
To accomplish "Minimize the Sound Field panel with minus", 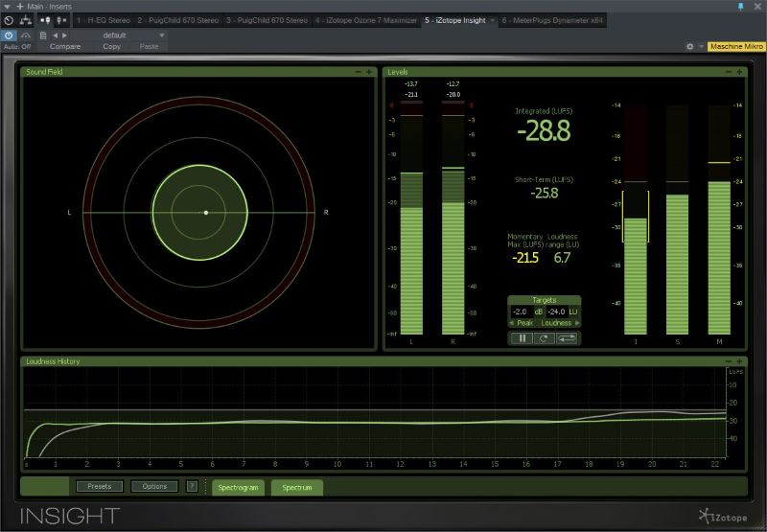I will tap(358, 72).
